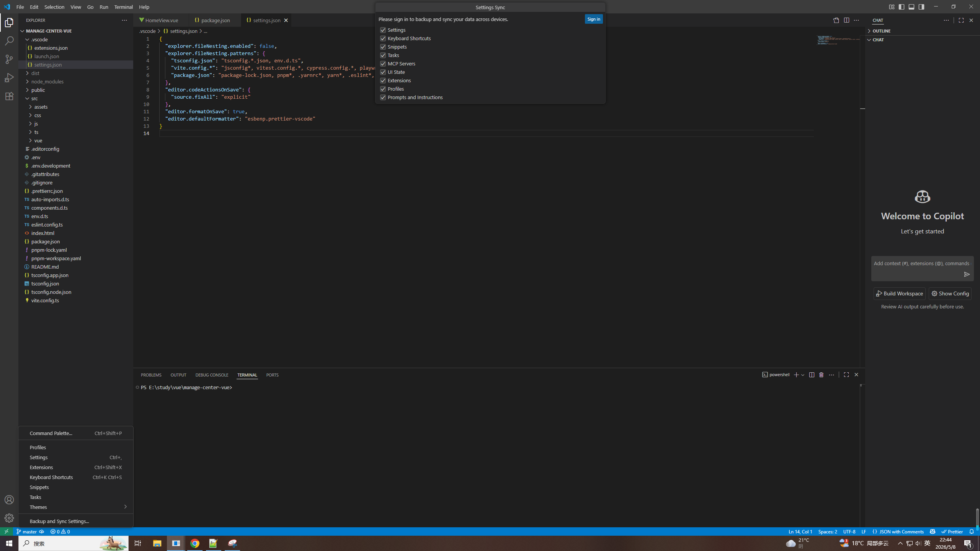The image size is (980, 551).
Task: Open Chrome from Windows taskbar
Action: point(195,543)
